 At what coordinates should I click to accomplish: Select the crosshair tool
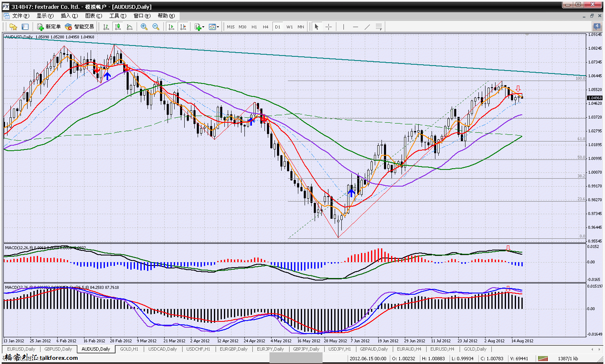(x=328, y=27)
